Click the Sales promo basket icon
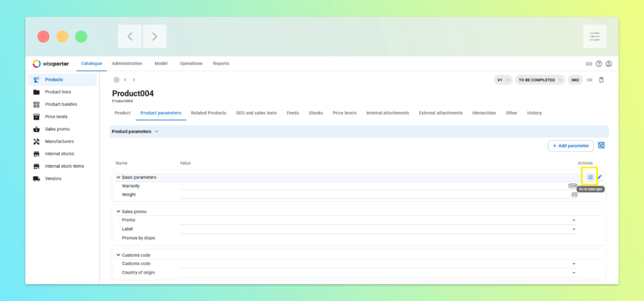The image size is (644, 301). (36, 129)
